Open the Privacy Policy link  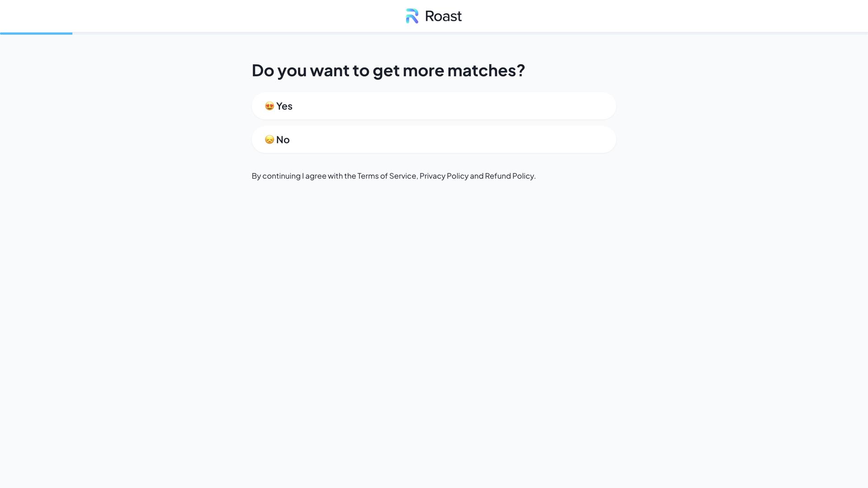(443, 176)
